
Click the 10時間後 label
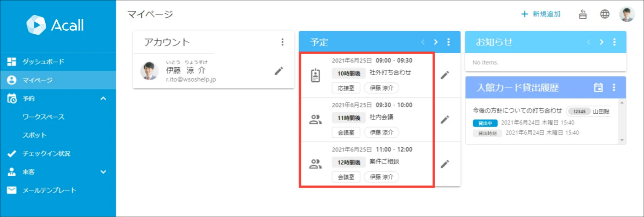click(x=349, y=73)
